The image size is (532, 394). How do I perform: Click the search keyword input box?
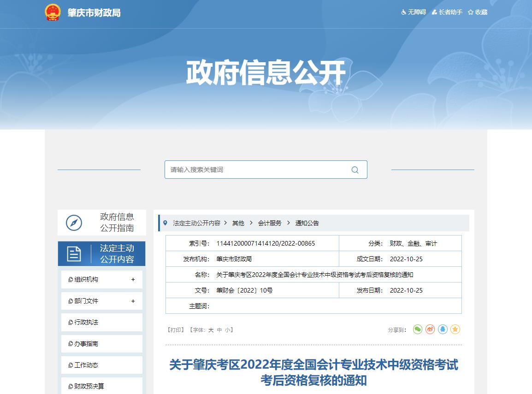coord(254,170)
